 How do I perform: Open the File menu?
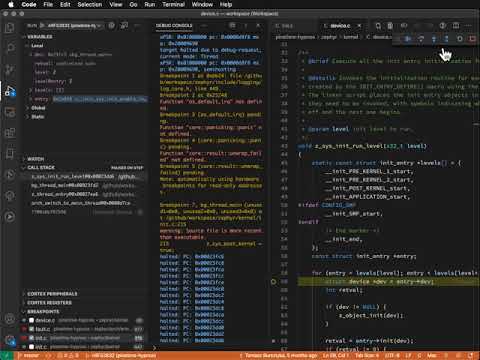coord(48,4)
